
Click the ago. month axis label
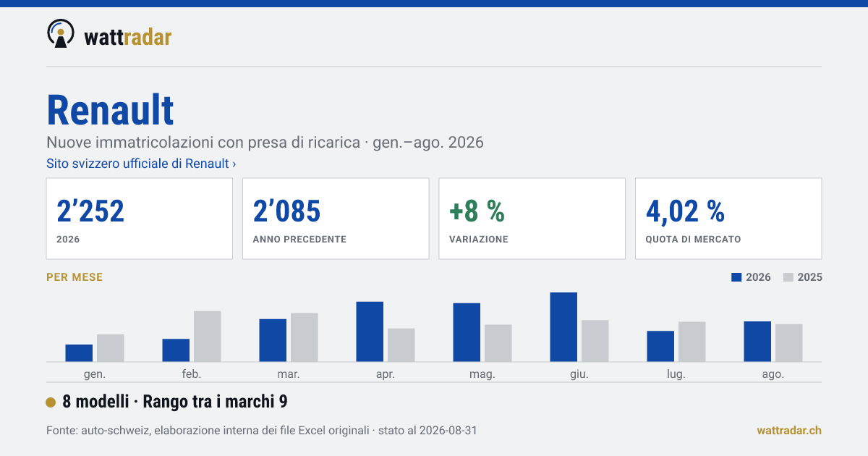[x=773, y=374]
